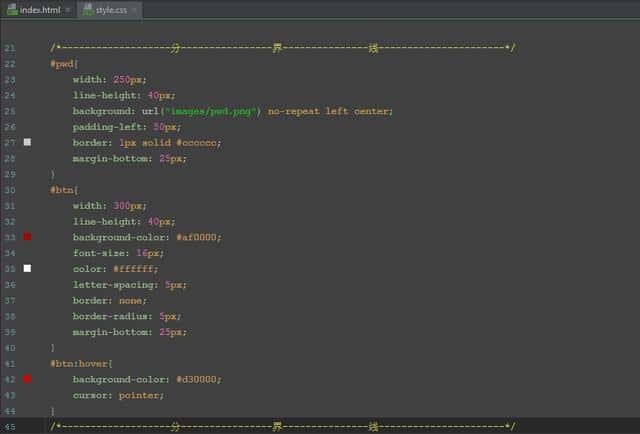Click the '#af0000' color value
The height and width of the screenshot is (434, 640).
click(196, 237)
